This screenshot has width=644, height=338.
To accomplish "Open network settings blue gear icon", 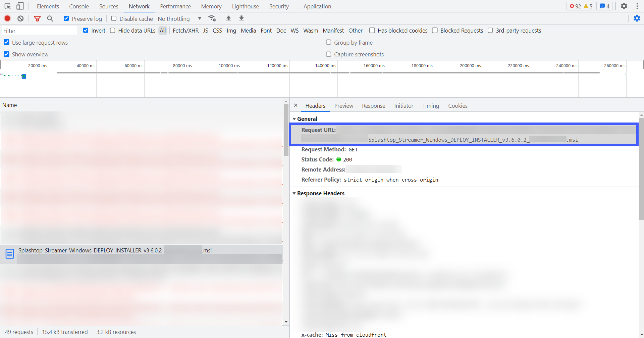I will point(637,18).
